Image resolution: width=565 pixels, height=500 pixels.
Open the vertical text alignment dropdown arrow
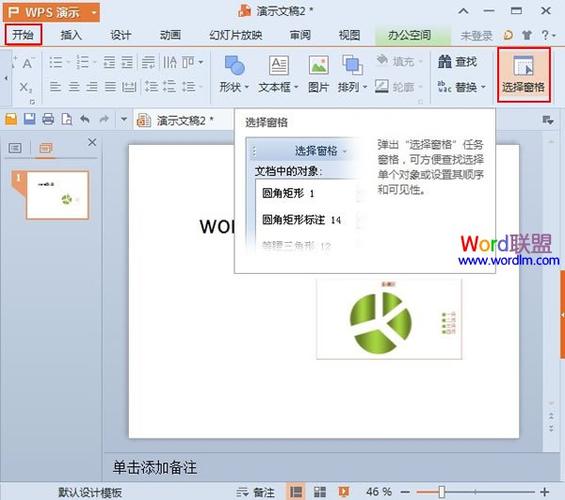click(201, 62)
